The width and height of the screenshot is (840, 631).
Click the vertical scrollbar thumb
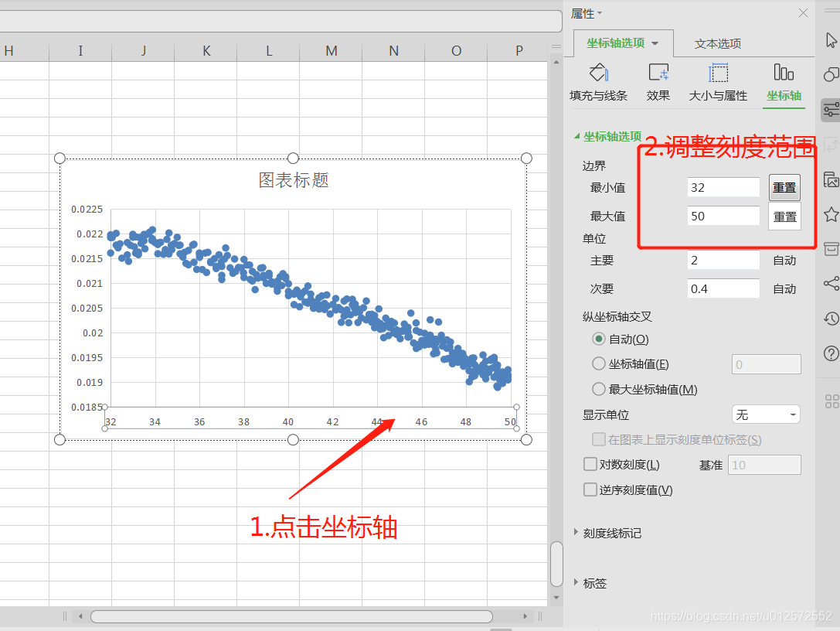click(x=556, y=564)
